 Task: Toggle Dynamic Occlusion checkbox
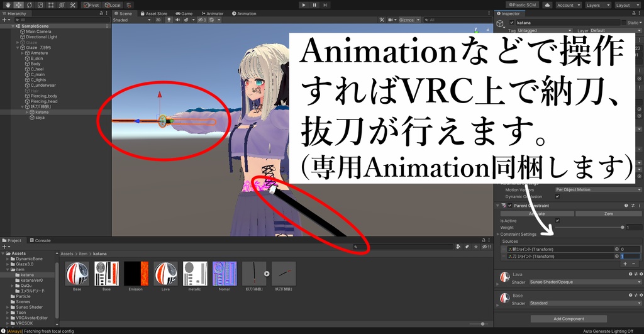click(x=557, y=196)
